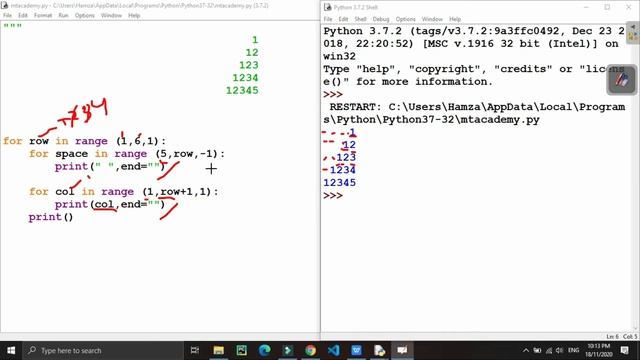Click the ENG language indicator
The height and width of the screenshot is (360, 640).
(x=573, y=350)
